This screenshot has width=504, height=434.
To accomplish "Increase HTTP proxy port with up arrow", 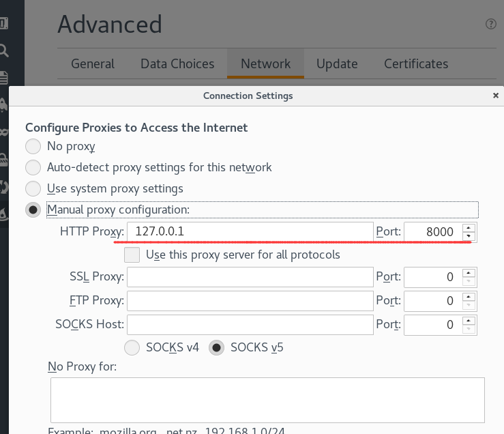I will (x=468, y=227).
